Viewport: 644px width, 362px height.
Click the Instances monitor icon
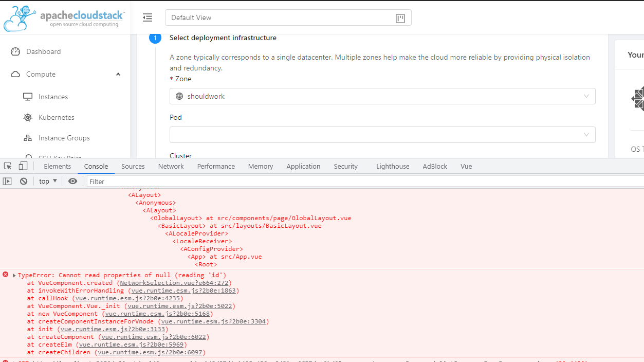(x=28, y=97)
